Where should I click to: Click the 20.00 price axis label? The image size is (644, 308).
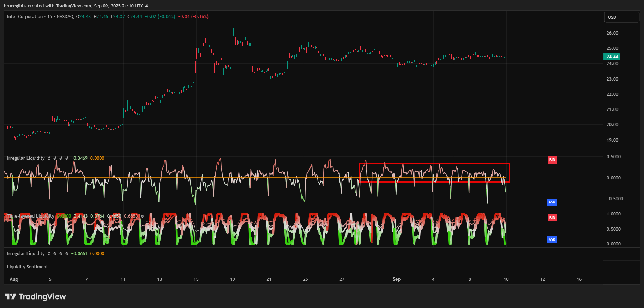tap(612, 124)
